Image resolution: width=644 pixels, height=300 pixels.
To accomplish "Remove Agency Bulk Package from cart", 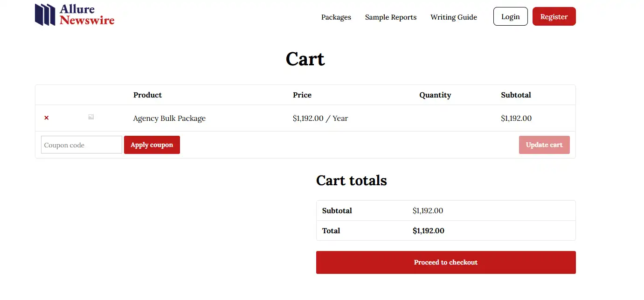I will pos(46,118).
